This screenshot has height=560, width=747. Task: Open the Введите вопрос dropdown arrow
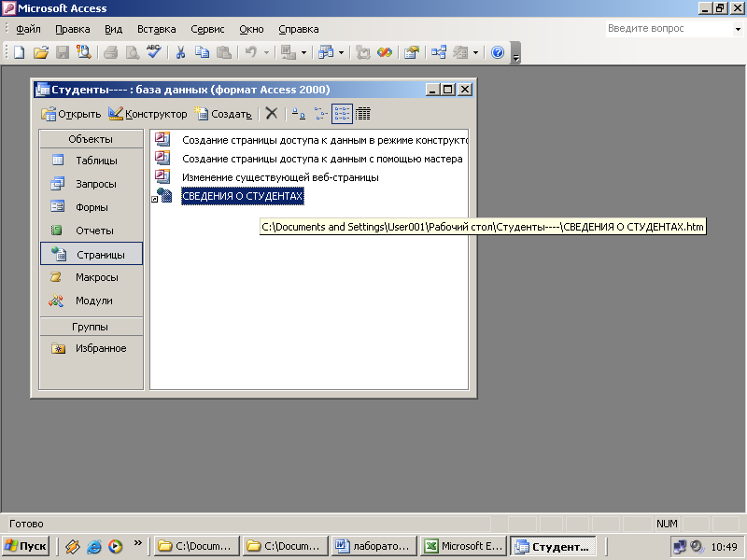738,29
